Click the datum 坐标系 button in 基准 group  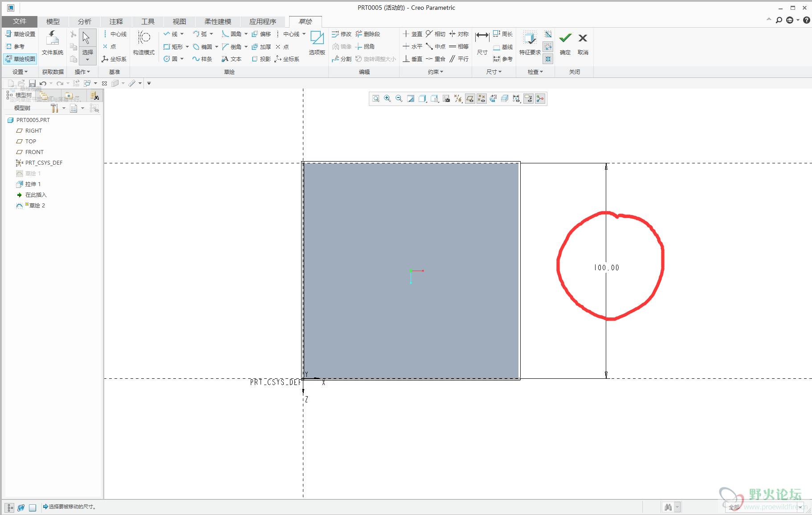(x=114, y=59)
